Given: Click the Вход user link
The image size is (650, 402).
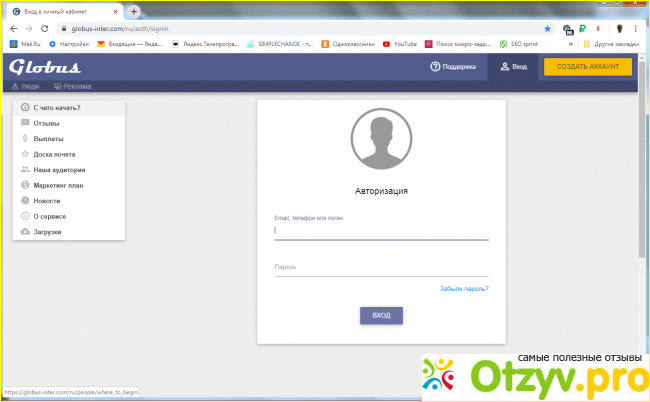Looking at the screenshot, I should 513,67.
